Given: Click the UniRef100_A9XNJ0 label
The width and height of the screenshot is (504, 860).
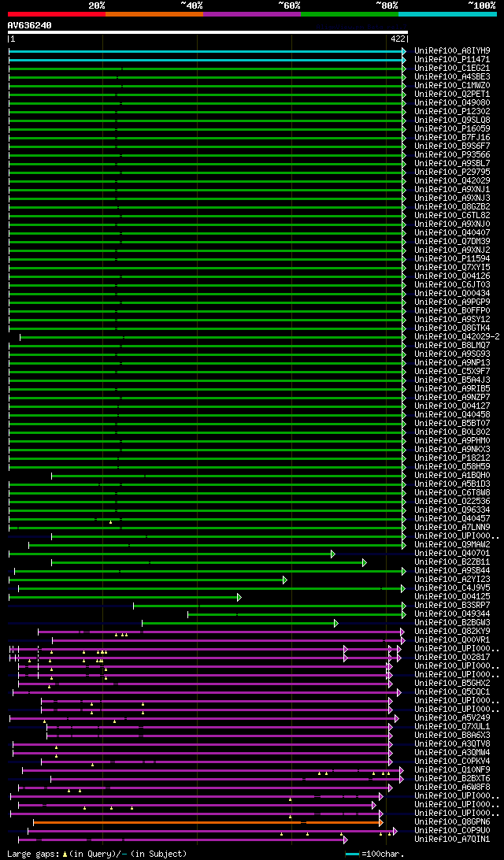Looking at the screenshot, I should (x=453, y=224).
